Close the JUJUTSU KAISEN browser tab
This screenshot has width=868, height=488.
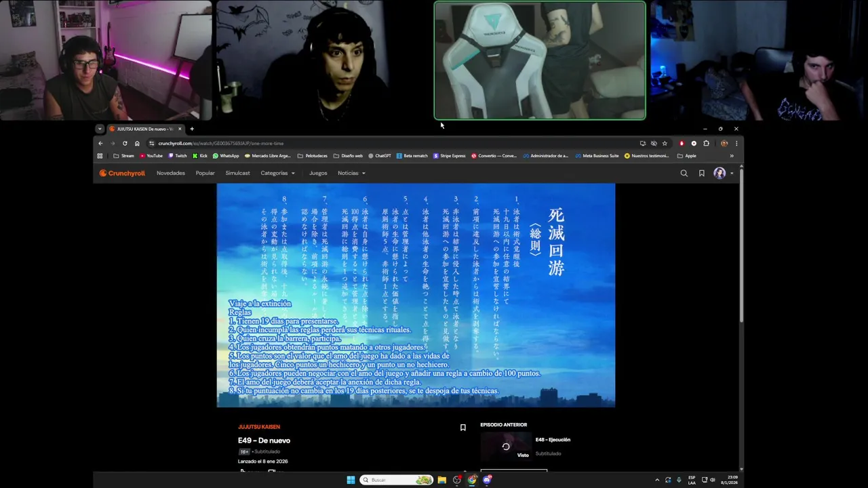(180, 129)
